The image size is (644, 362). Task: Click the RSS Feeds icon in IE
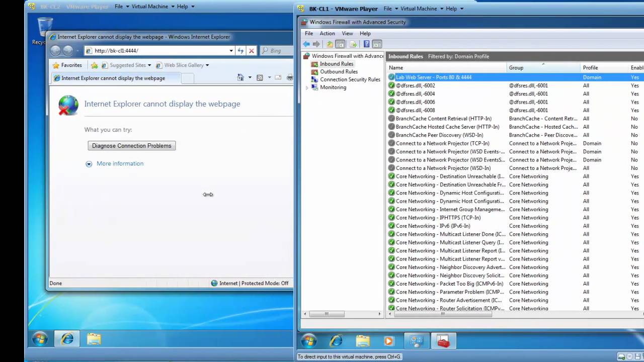(260, 77)
